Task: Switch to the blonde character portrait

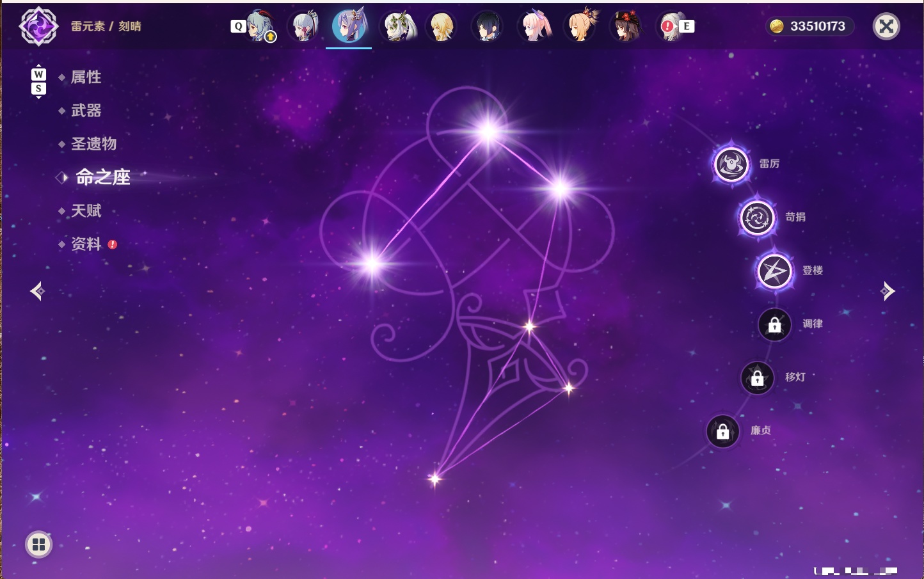Action: tap(442, 26)
